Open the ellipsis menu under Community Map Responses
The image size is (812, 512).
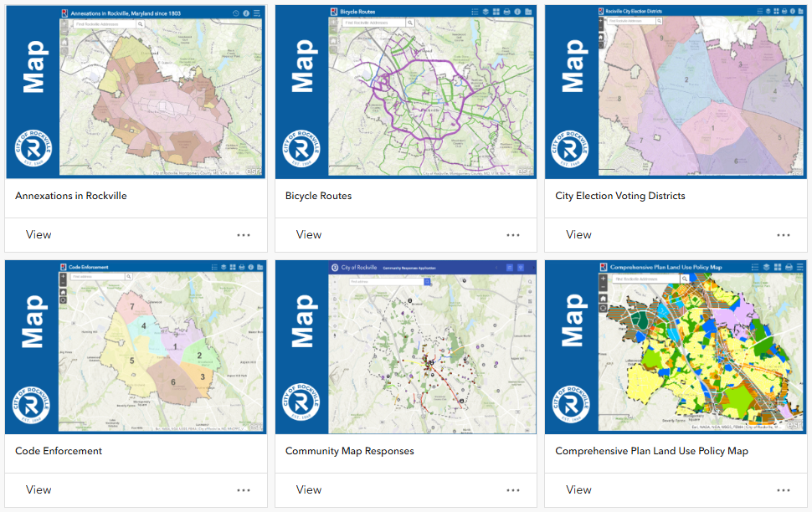(513, 490)
